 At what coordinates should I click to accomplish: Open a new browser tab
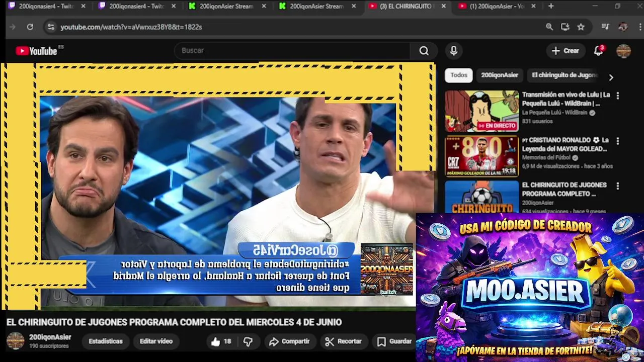[551, 6]
